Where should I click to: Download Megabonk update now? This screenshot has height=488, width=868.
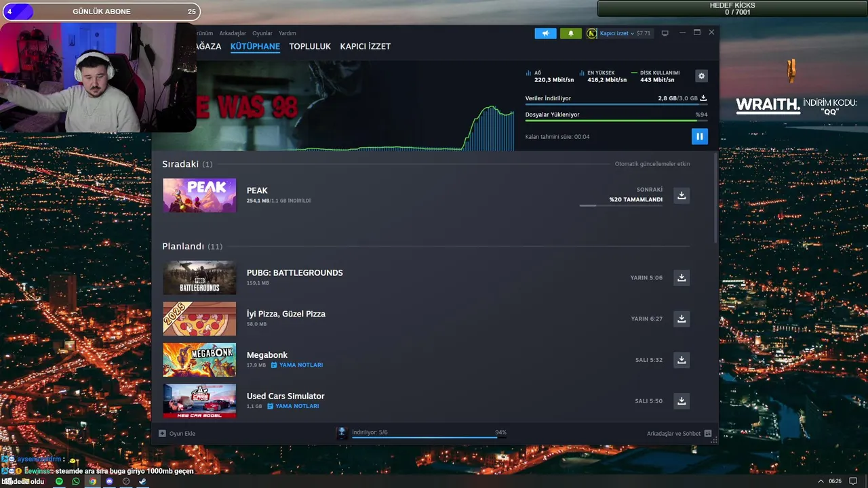click(x=682, y=360)
